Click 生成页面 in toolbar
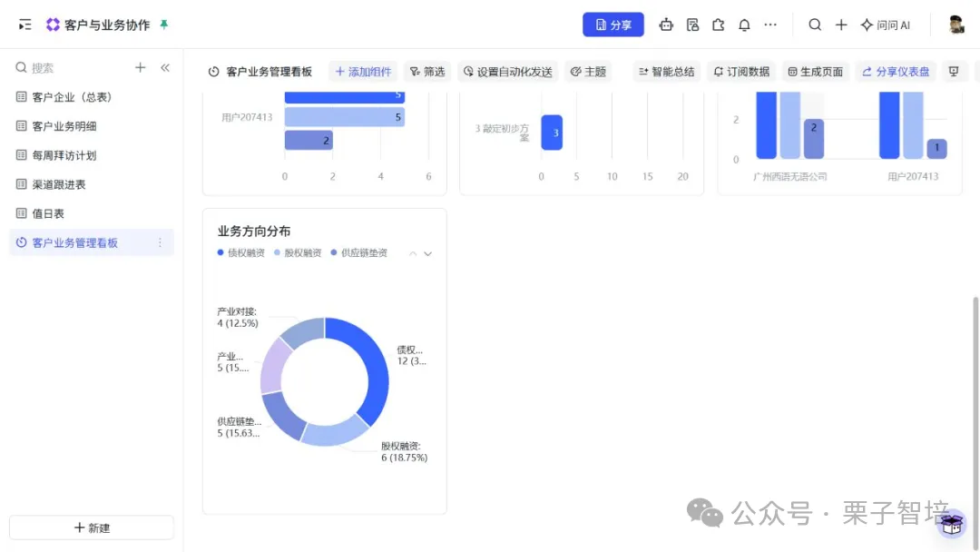Viewport: 980px width, 552px height. pos(816,72)
